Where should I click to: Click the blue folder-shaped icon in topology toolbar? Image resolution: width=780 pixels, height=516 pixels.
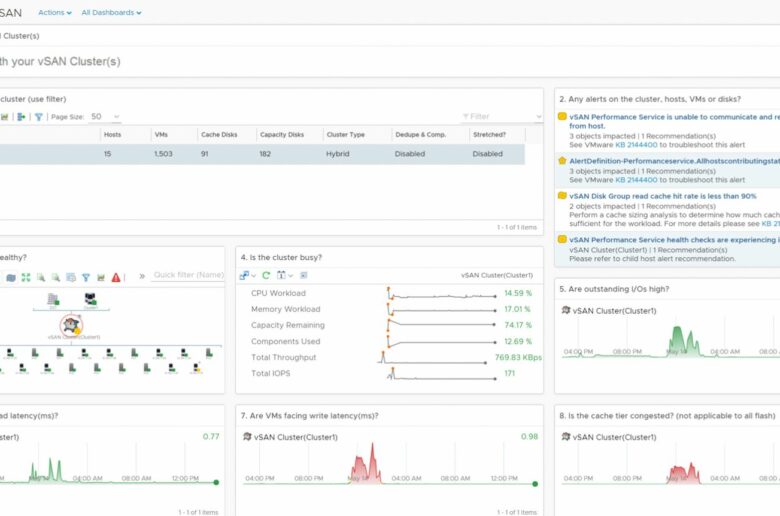point(11,277)
